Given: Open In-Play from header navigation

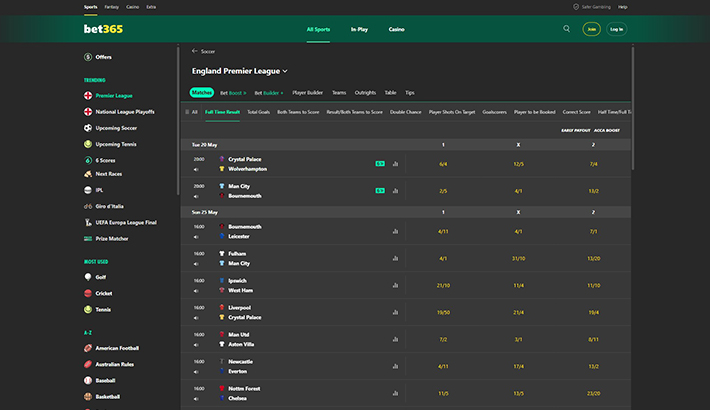Looking at the screenshot, I should 359,29.
